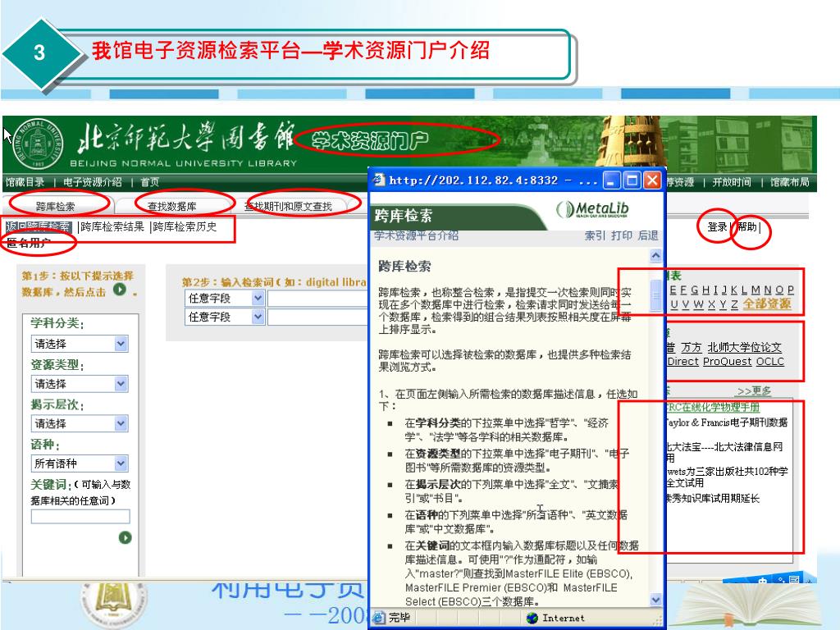Click 学术资源平台介绍 link in popup
840x630 pixels.
coord(416,235)
